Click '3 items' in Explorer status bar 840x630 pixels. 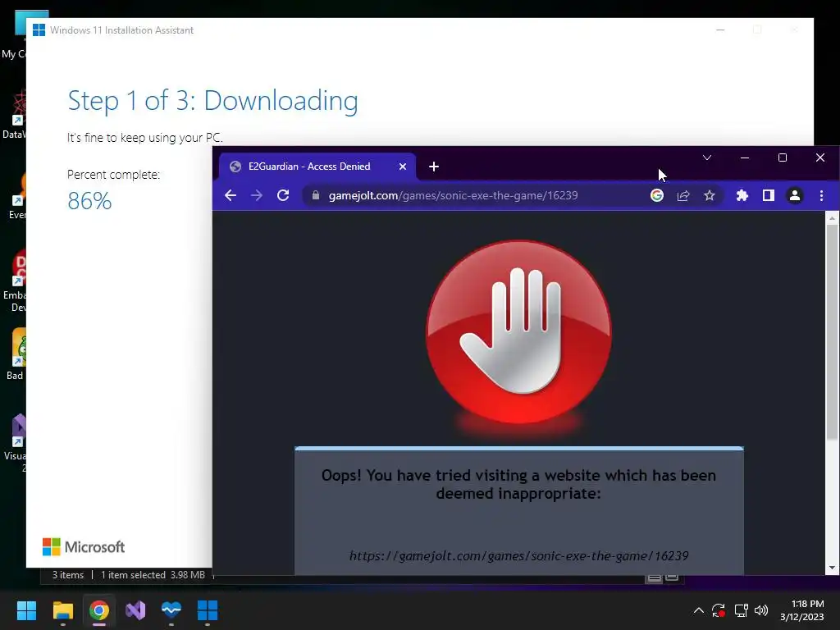point(68,575)
